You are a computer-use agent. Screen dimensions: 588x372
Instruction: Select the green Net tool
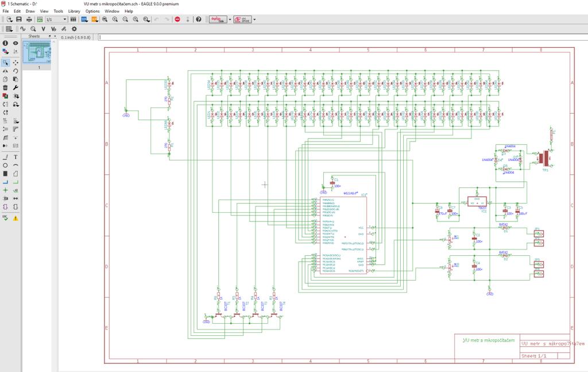16,182
